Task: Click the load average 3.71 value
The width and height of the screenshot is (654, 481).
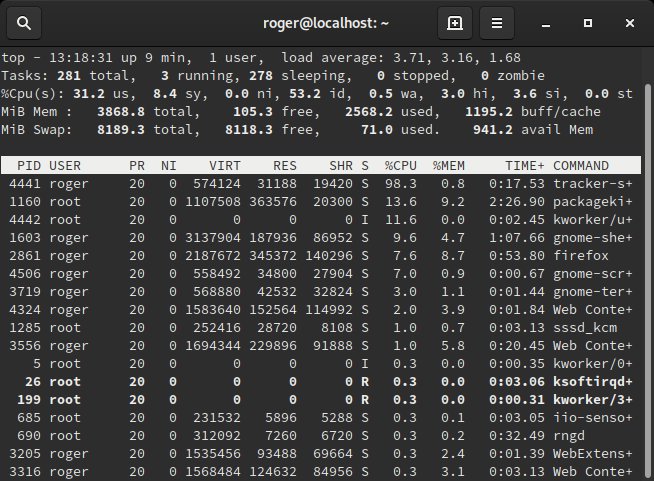Action: 409,58
